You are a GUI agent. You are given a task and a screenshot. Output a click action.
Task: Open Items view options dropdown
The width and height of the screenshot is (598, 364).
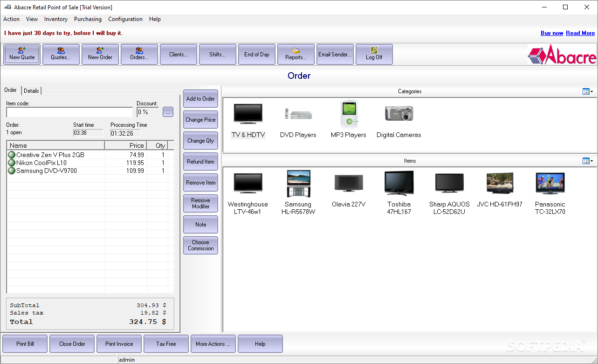coord(588,161)
